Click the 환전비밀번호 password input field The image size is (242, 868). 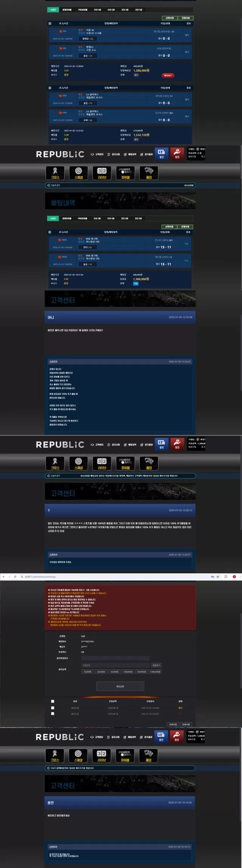point(115,658)
